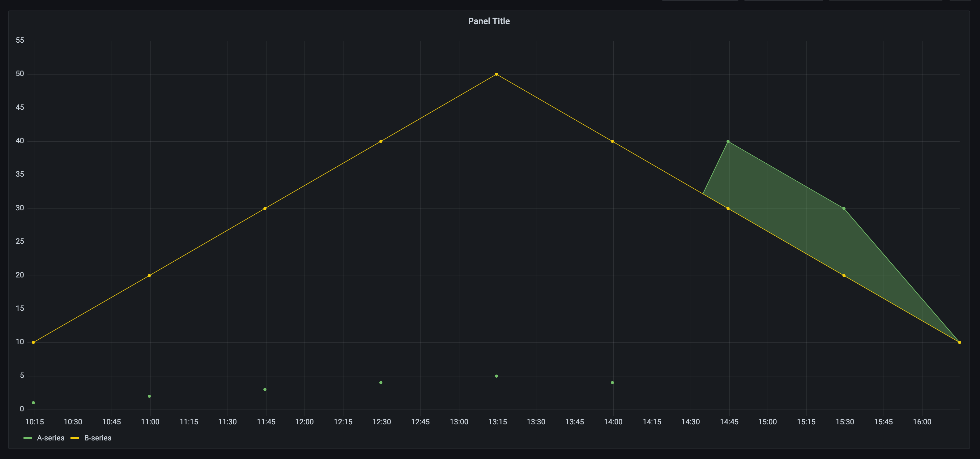Click the 13:15 x-axis label

498,422
